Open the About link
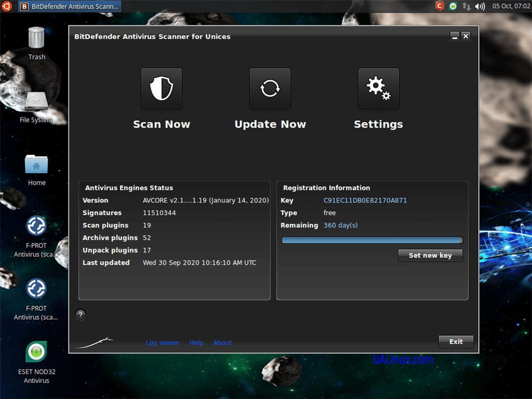Image resolution: width=532 pixels, height=399 pixels. coord(222,343)
